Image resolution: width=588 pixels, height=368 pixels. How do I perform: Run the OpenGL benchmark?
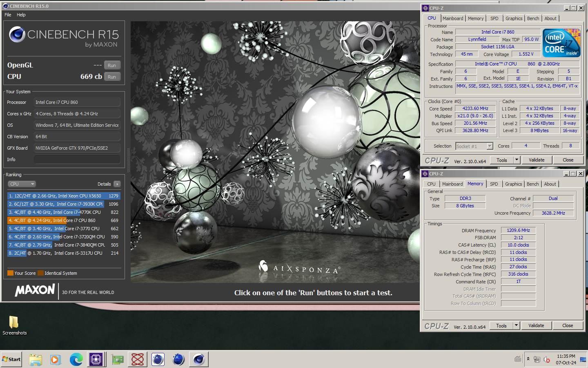112,65
